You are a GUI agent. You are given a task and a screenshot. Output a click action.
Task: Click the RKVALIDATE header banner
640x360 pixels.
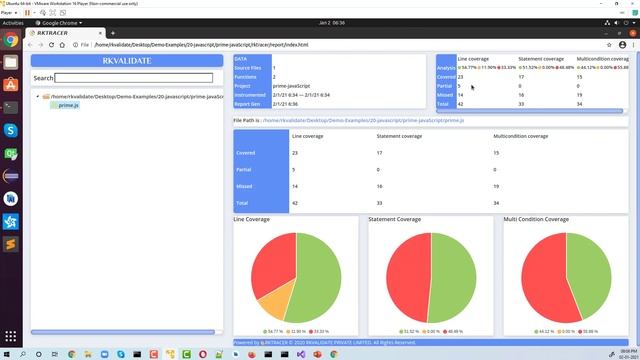[127, 61]
